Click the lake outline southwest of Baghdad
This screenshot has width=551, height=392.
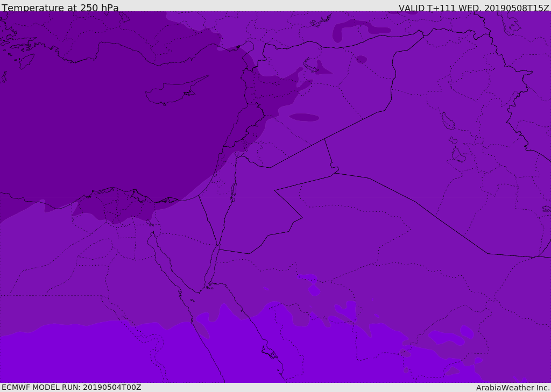tap(458, 155)
